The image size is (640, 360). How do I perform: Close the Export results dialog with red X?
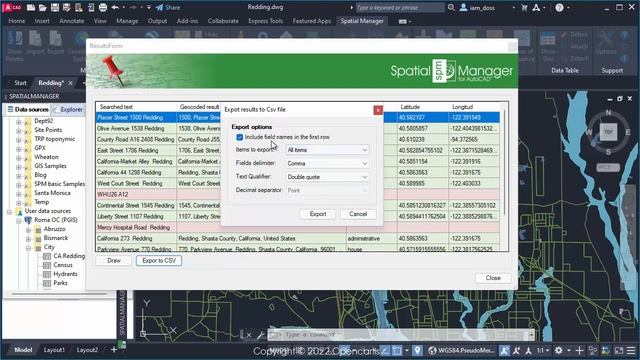pyautogui.click(x=378, y=110)
